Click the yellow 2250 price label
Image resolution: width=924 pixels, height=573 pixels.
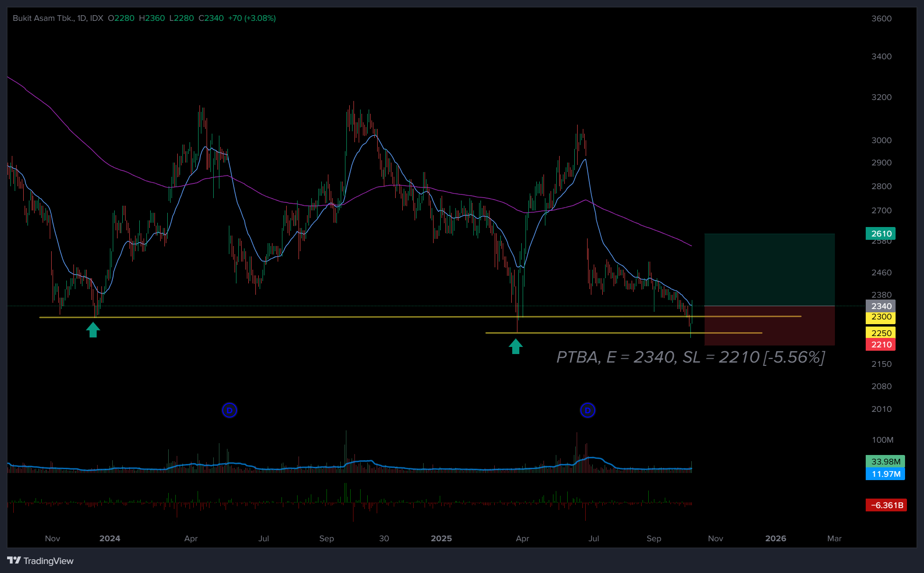pyautogui.click(x=880, y=333)
